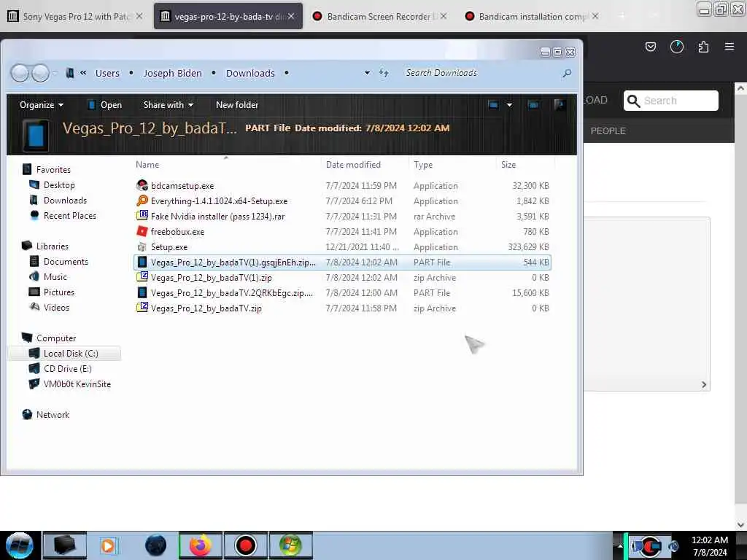
Task: Click the Explorer back navigation button
Action: point(20,73)
